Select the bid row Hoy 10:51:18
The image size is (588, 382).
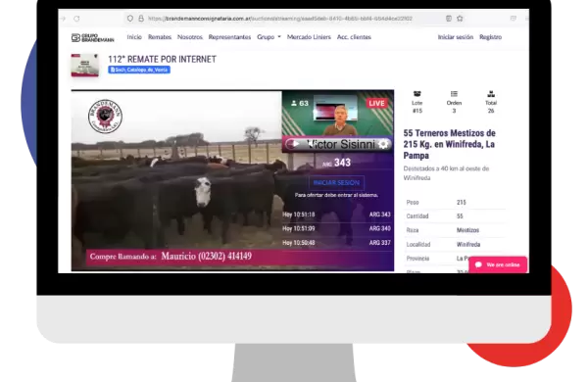(336, 215)
